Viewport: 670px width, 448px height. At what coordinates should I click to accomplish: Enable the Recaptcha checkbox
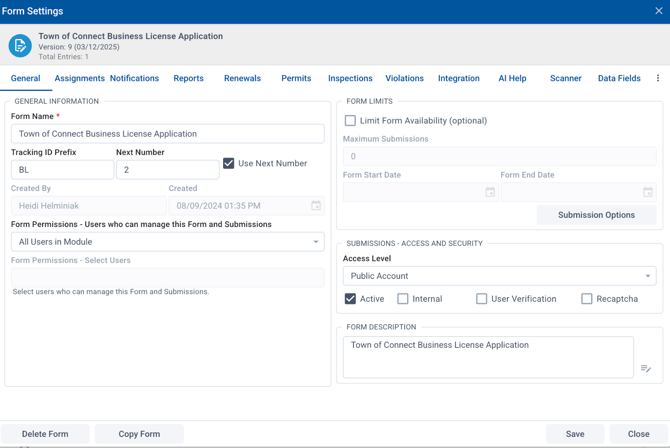point(587,299)
